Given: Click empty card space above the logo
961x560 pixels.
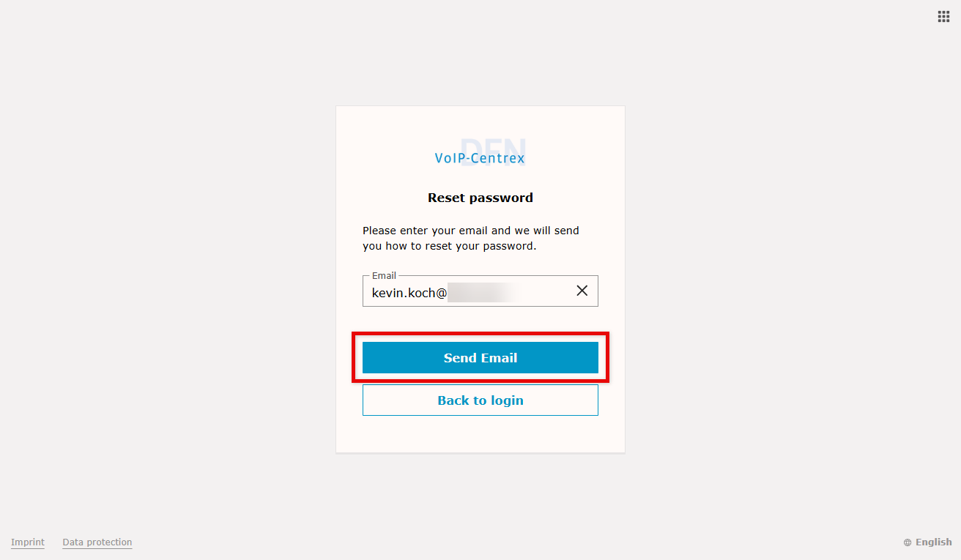Looking at the screenshot, I should coord(480,119).
